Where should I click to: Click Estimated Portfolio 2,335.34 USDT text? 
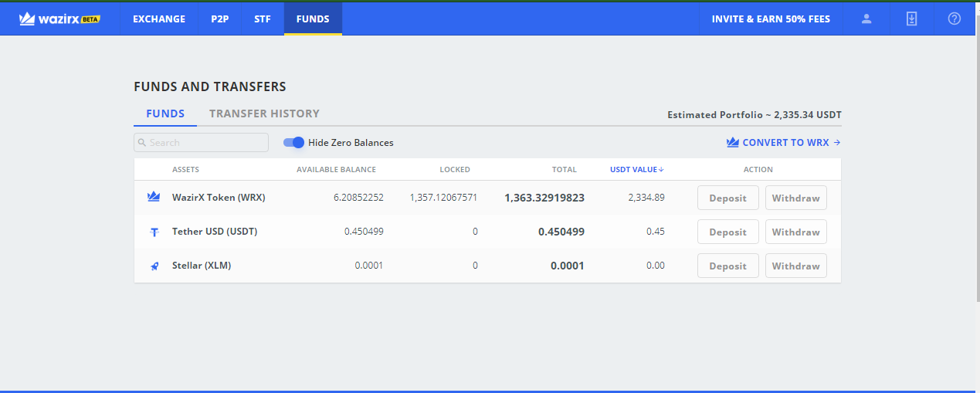pos(754,115)
